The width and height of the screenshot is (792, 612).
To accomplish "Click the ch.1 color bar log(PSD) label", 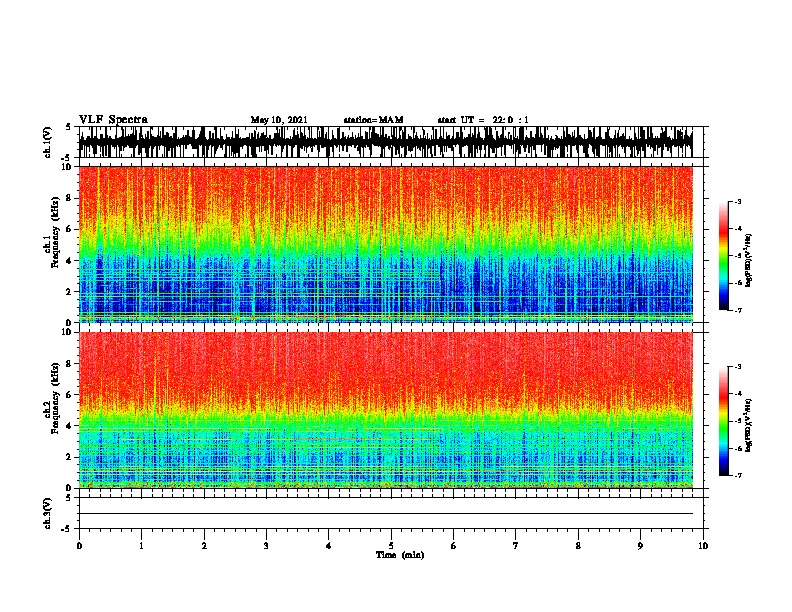I will click(749, 261).
